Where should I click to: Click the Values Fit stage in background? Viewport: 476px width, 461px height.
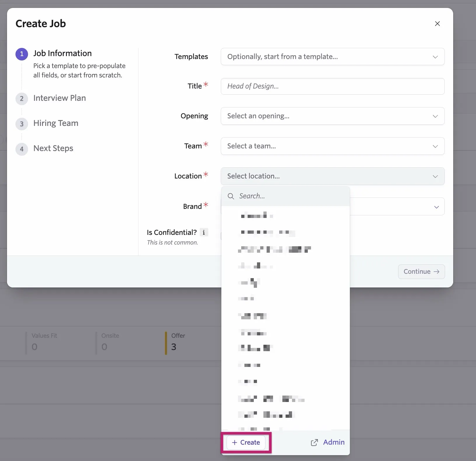44,343
